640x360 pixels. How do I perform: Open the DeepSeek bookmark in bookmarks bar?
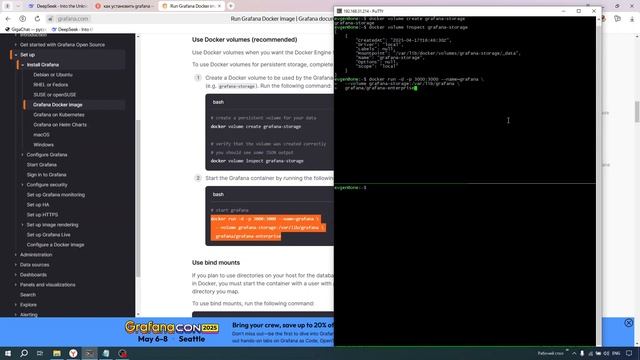pos(72,29)
